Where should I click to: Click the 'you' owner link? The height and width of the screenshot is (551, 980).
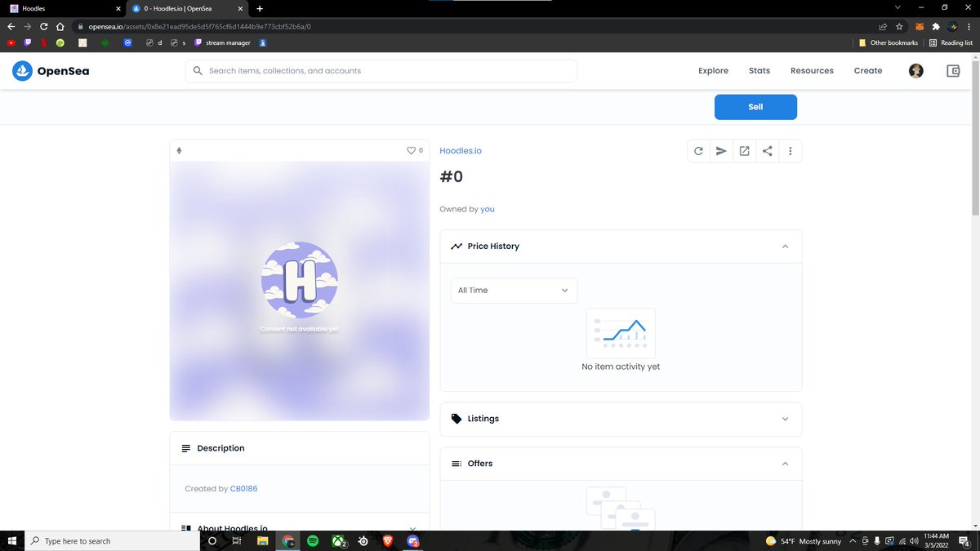[488, 209]
